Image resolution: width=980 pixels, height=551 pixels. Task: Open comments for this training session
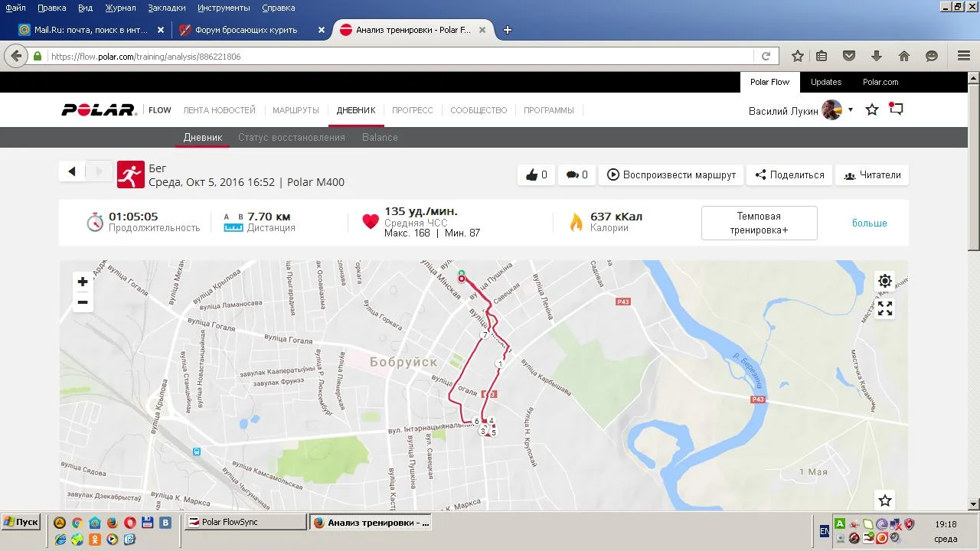[577, 174]
